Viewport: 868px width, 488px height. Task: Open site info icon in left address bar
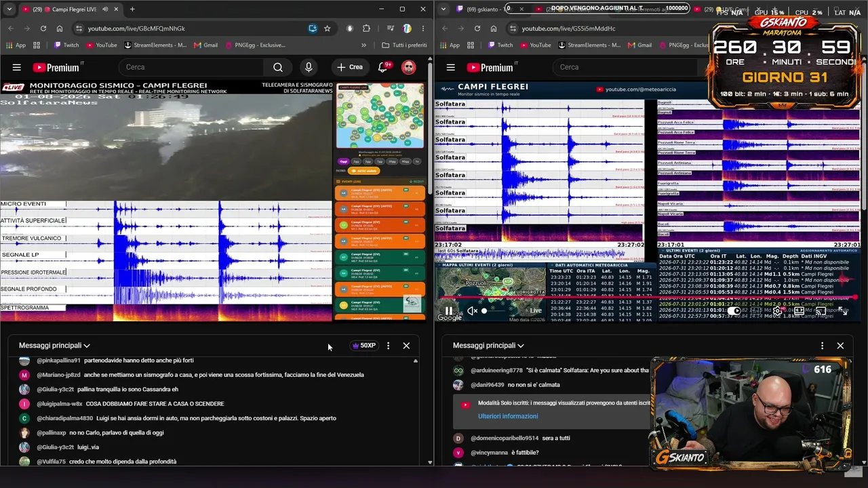[79, 28]
